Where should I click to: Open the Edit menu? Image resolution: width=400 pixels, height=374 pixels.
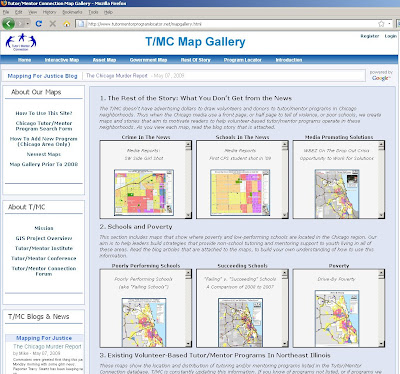tap(19, 12)
